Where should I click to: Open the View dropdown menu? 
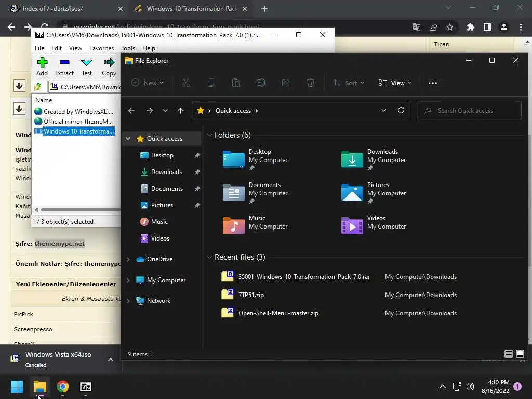(395, 83)
